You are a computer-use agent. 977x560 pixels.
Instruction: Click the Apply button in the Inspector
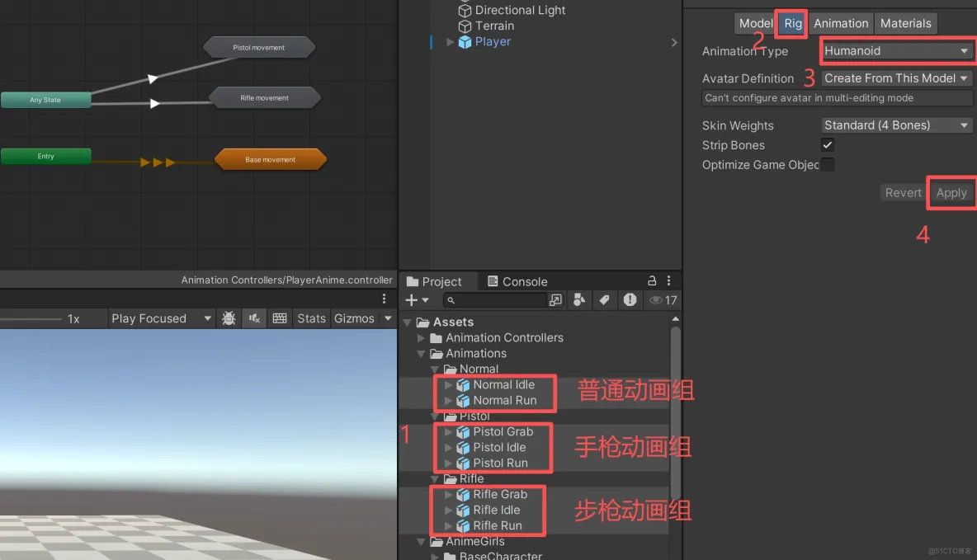951,192
